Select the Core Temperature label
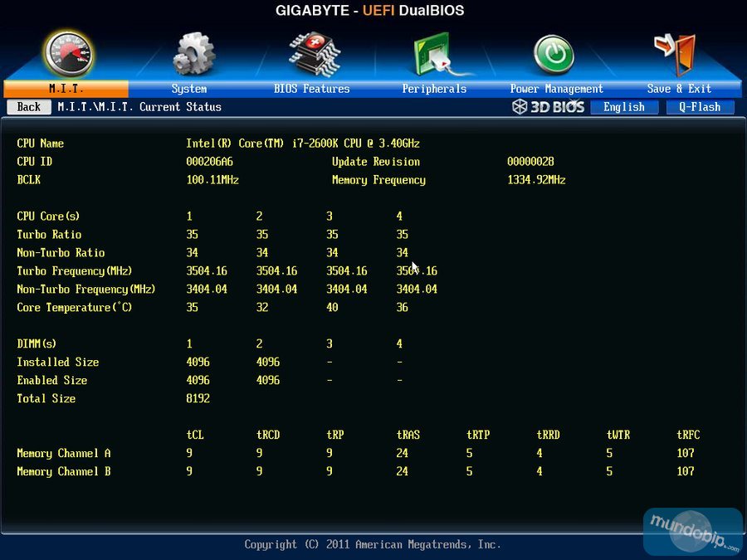This screenshot has width=747, height=560. 75,307
